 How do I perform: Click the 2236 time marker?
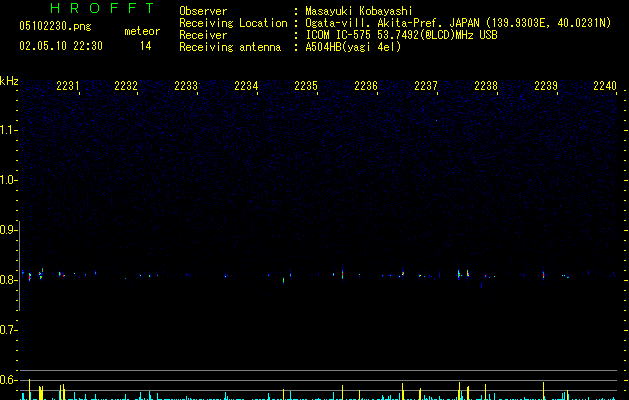tap(366, 86)
